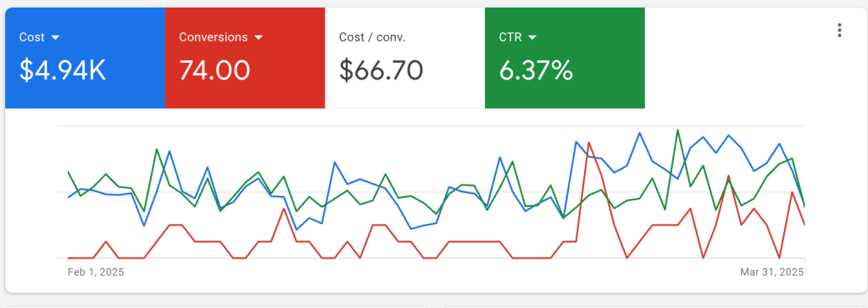Click the Feb 1, 2025 axis label

96,272
